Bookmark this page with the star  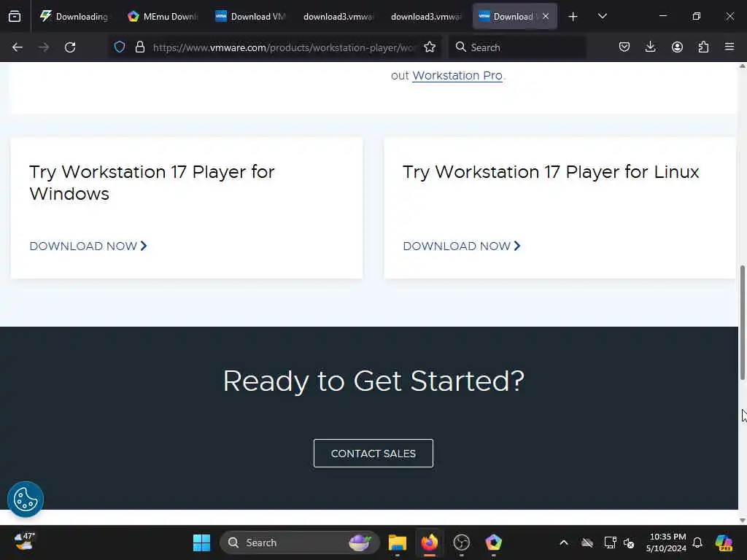click(x=430, y=47)
